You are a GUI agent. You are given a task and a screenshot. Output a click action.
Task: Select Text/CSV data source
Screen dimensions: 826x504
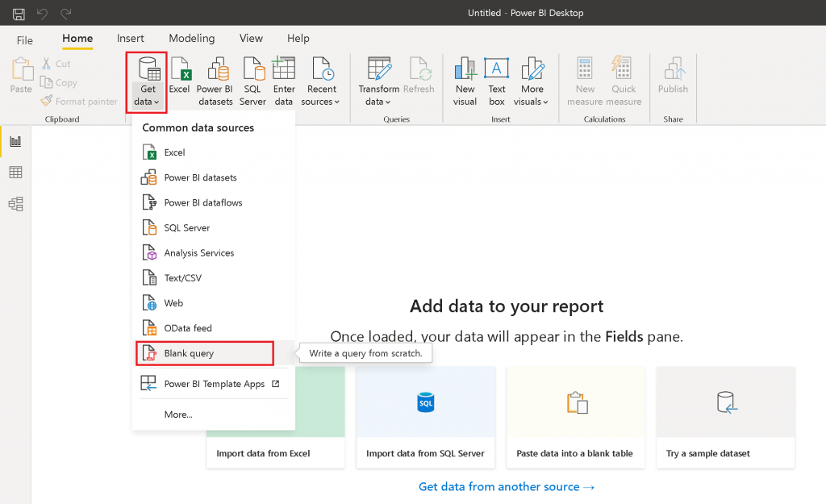pyautogui.click(x=182, y=278)
